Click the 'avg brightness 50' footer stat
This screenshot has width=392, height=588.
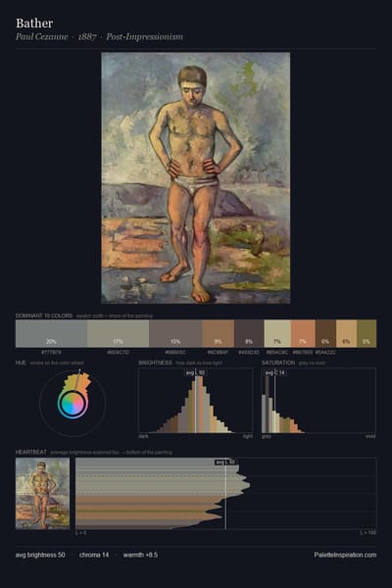pos(40,555)
